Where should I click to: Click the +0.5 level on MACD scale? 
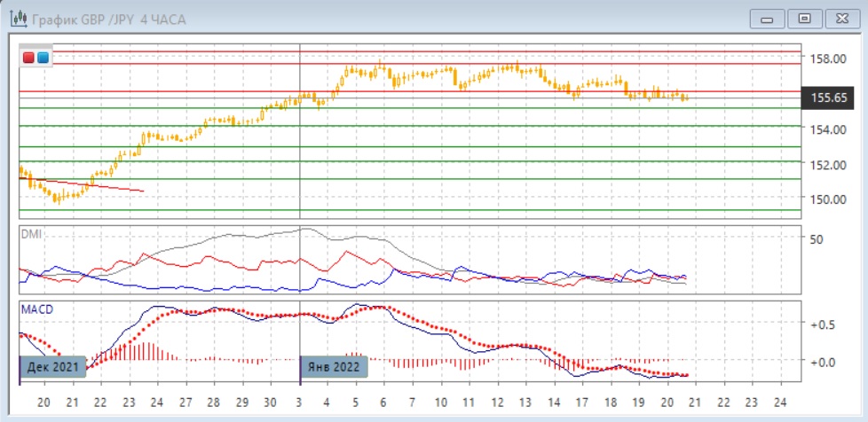click(x=823, y=324)
